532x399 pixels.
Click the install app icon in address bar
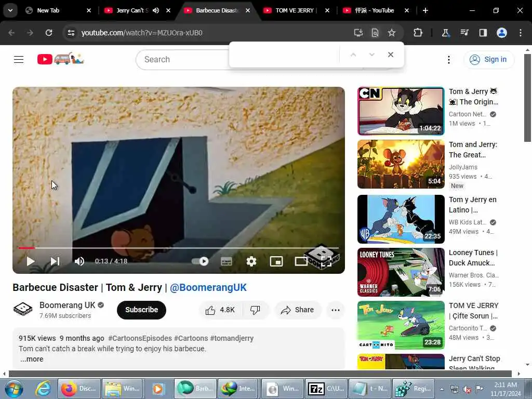(358, 33)
